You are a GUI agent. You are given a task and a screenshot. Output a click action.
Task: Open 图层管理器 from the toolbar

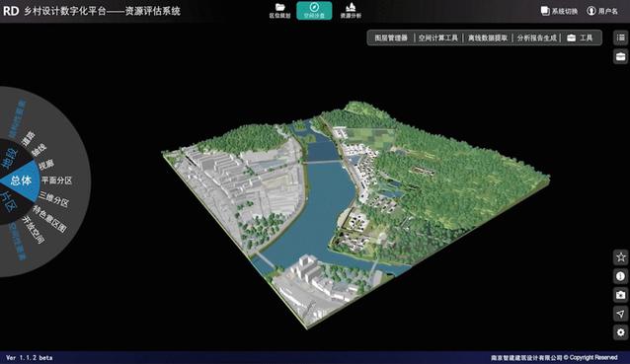pyautogui.click(x=391, y=37)
